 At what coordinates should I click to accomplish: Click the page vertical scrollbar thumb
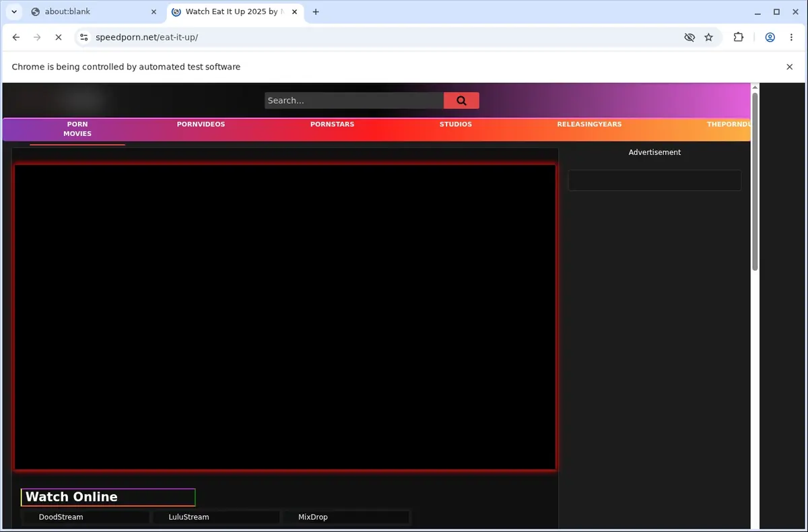(x=755, y=182)
